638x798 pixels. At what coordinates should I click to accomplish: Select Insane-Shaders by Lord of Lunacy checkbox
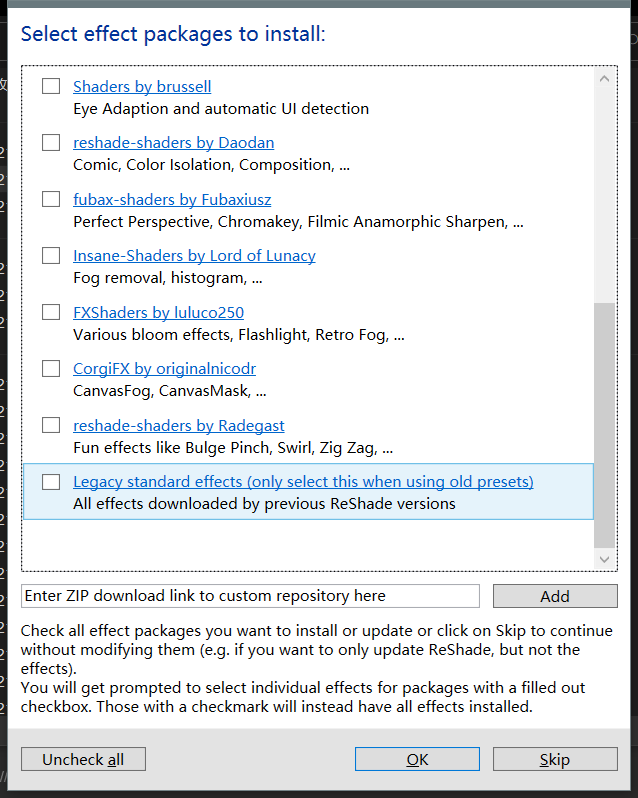tap(51, 255)
